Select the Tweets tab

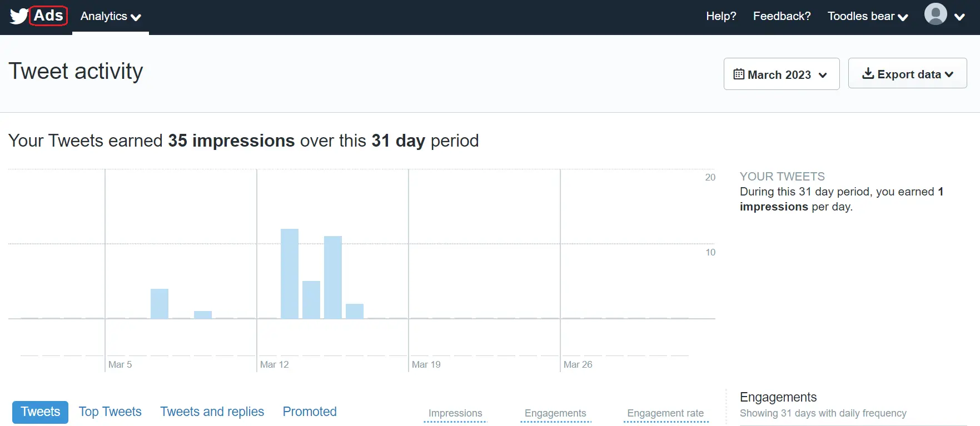(x=40, y=412)
